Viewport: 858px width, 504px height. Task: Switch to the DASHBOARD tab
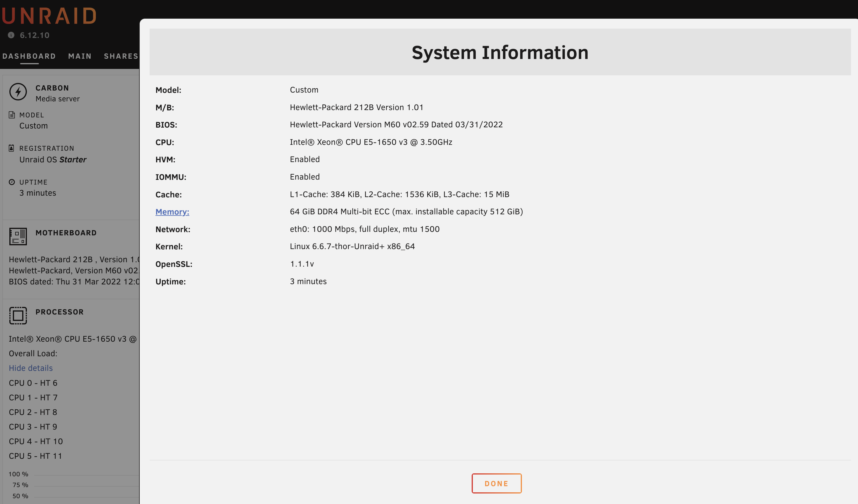[x=29, y=56]
